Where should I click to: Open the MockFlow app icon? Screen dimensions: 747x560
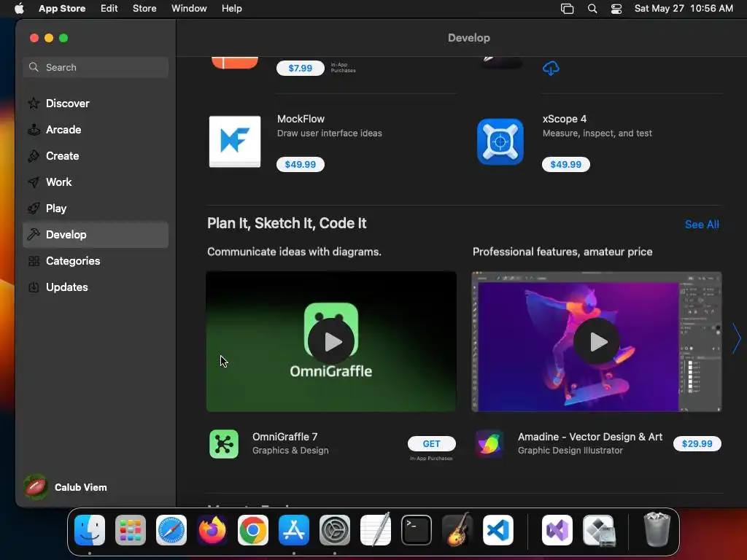235,141
